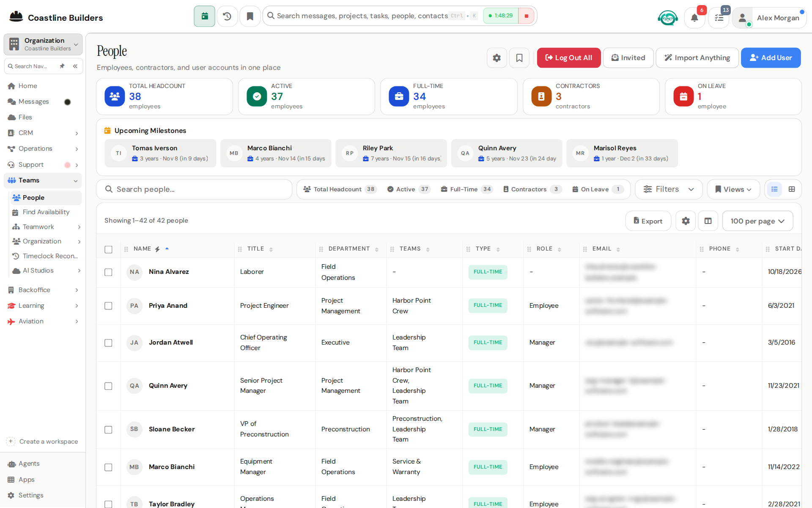The image size is (812, 508).
Task: Open the top bar bookmark icon
Action: coord(250,16)
